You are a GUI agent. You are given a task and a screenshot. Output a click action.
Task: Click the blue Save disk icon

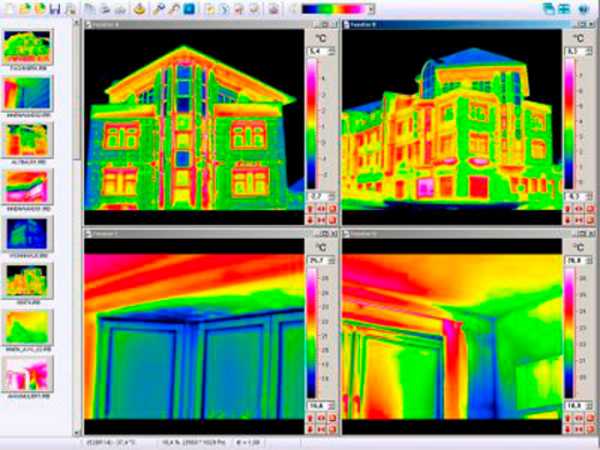(54, 8)
